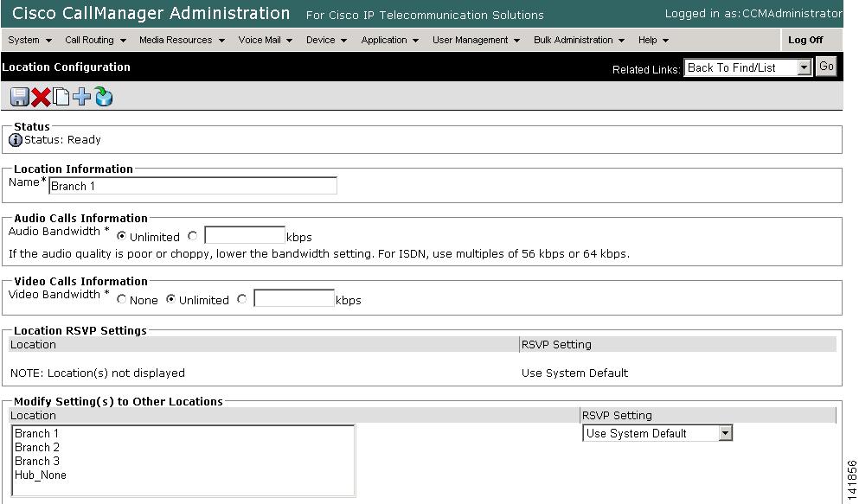Open the Help menu
859x504 pixels.
(x=653, y=40)
